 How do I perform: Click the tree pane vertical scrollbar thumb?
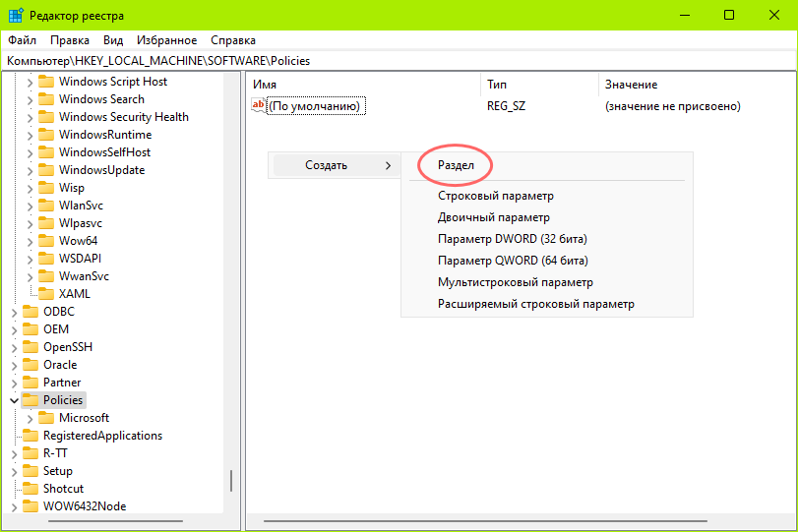(231, 480)
